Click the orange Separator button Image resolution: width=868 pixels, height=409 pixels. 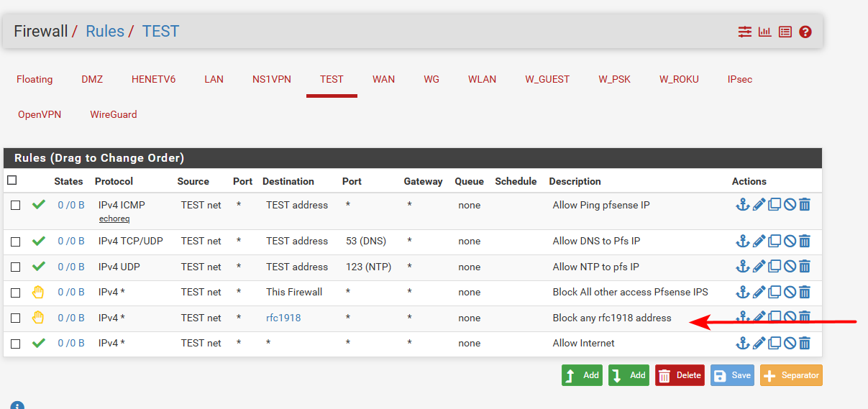[791, 375]
